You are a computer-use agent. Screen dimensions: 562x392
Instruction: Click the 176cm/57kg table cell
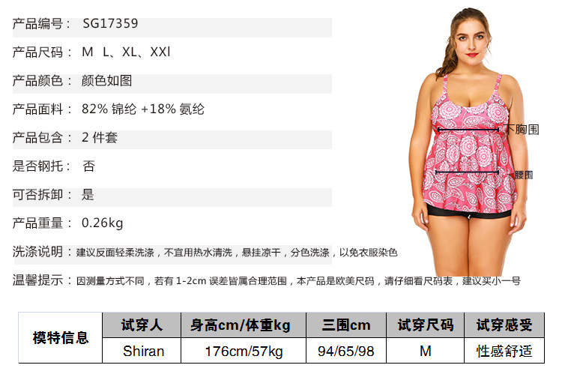coord(244,351)
